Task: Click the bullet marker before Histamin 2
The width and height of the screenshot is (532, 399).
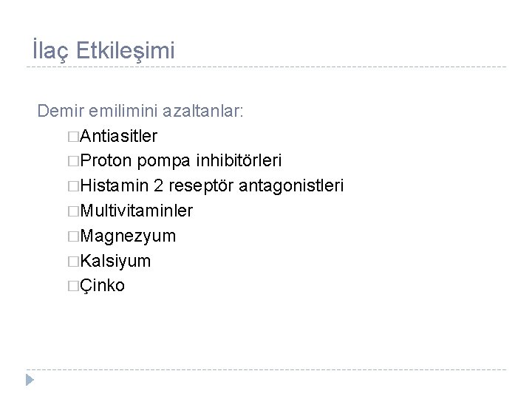Action: (x=72, y=186)
